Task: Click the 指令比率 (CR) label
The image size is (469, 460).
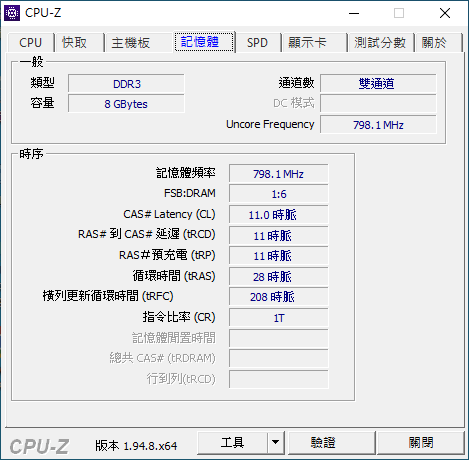Action: pos(179,317)
